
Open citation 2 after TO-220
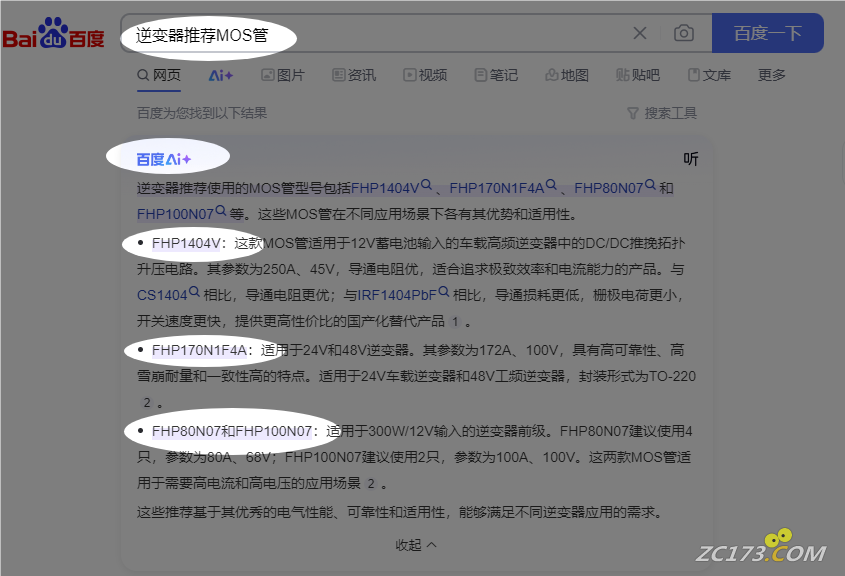147,402
